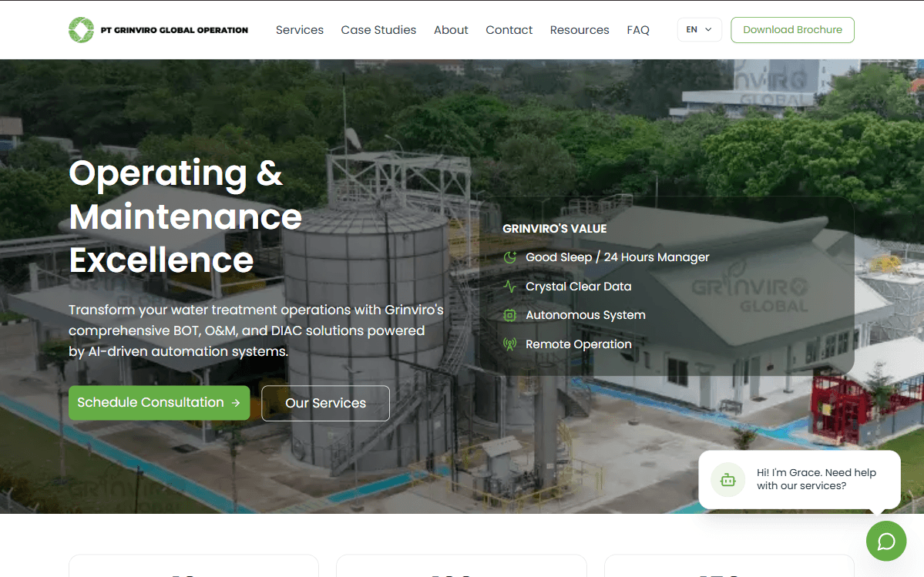Visit the FAQ page

tap(637, 30)
